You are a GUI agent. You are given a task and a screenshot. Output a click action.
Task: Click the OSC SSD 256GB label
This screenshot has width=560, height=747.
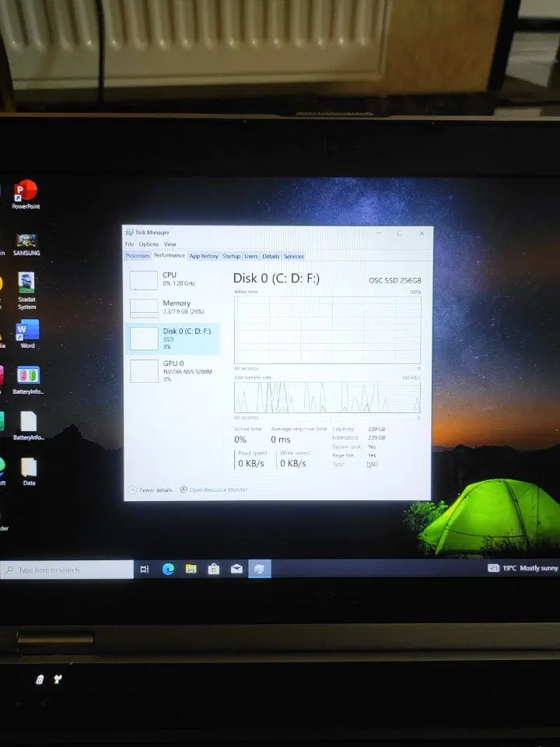(395, 280)
